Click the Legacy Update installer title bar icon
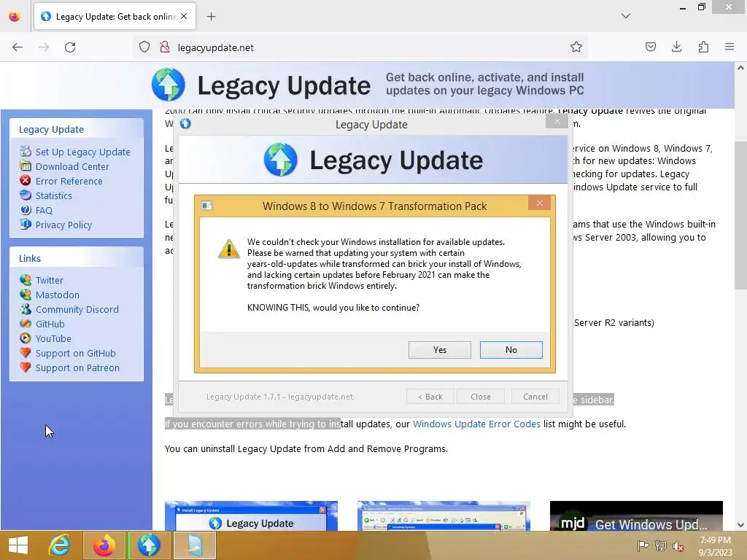 pos(185,124)
